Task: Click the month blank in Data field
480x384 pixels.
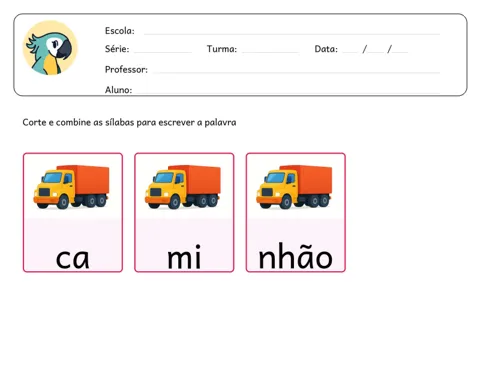Action: tap(376, 52)
